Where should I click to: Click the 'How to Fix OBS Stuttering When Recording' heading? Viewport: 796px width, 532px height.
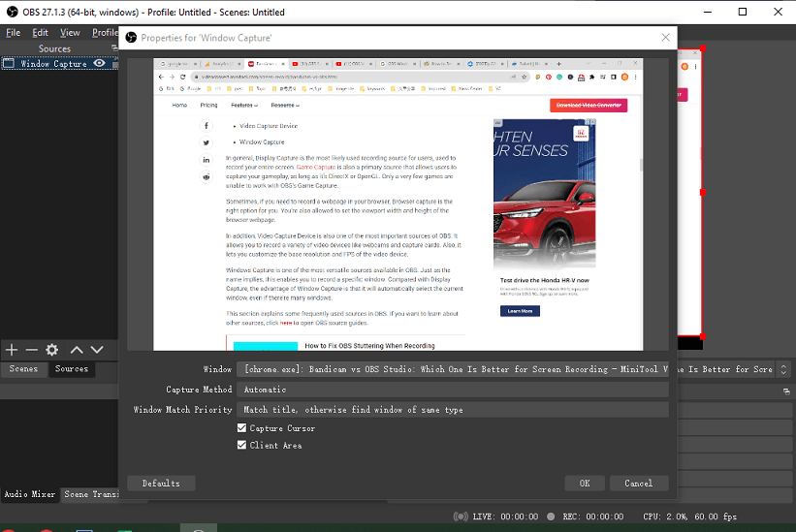[369, 345]
